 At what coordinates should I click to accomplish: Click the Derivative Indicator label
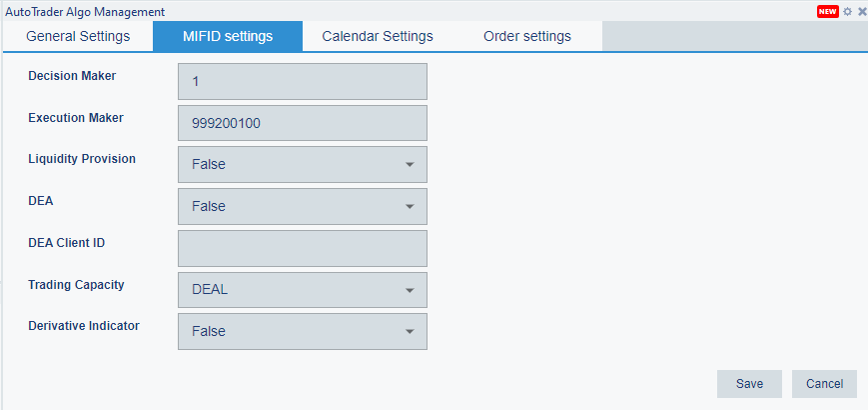click(84, 326)
